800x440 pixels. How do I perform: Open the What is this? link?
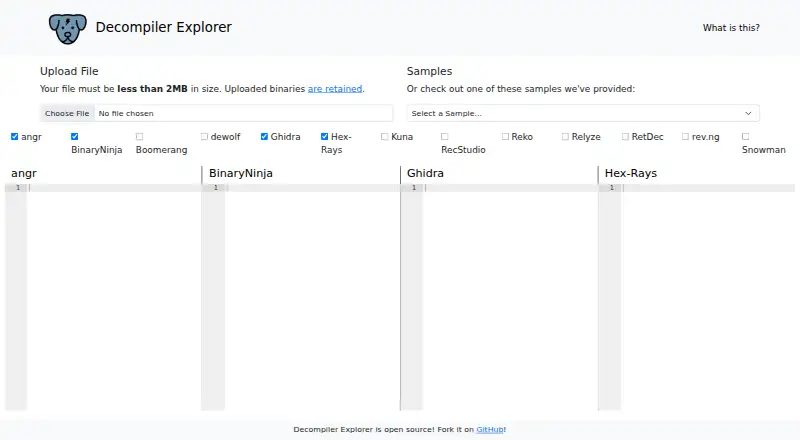pyautogui.click(x=731, y=28)
